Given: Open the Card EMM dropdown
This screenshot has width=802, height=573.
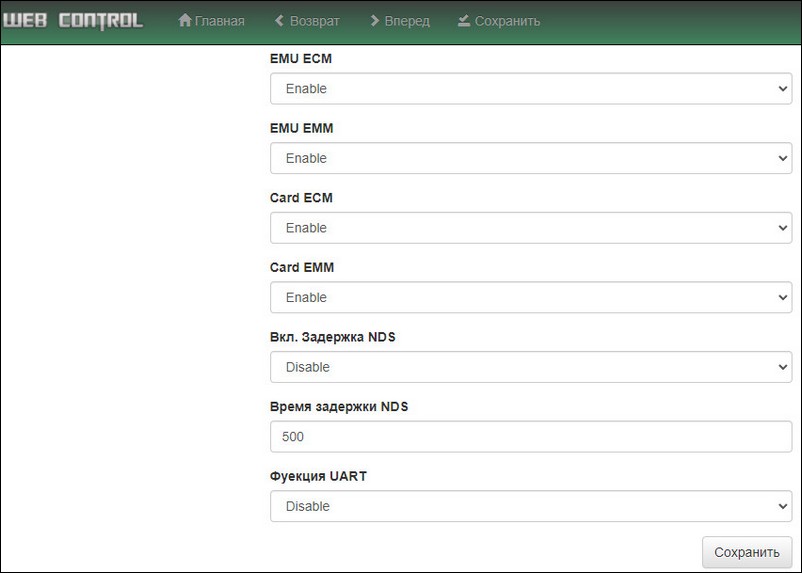Looking at the screenshot, I should (531, 297).
